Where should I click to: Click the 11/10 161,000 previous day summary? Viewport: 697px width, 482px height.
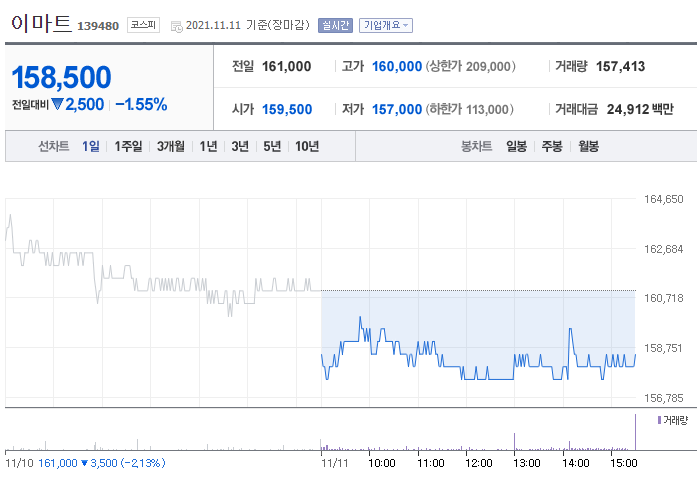pos(85,463)
